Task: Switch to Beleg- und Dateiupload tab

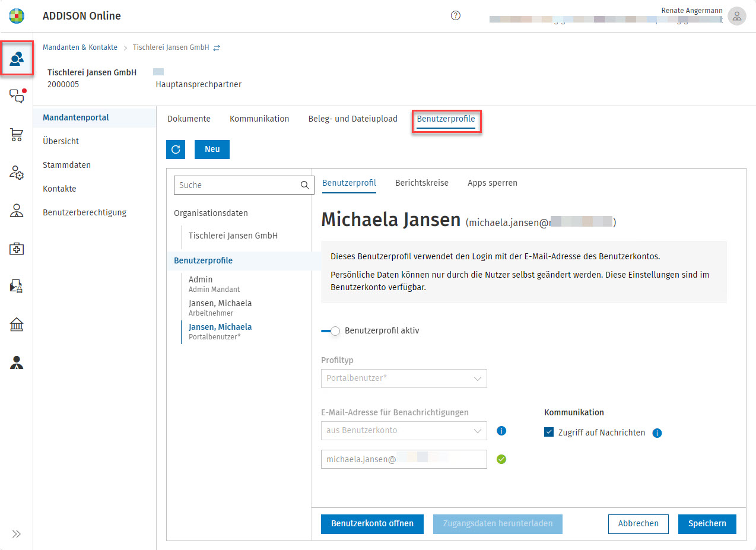Action: [x=353, y=119]
